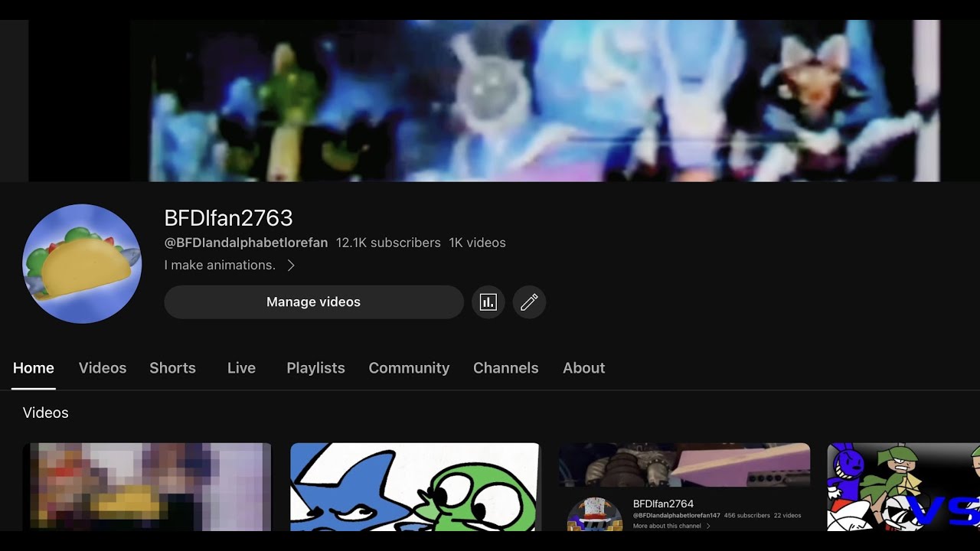The image size is (980, 551).
Task: Click the @BFDIandalphabetlorefan handle
Action: 246,243
